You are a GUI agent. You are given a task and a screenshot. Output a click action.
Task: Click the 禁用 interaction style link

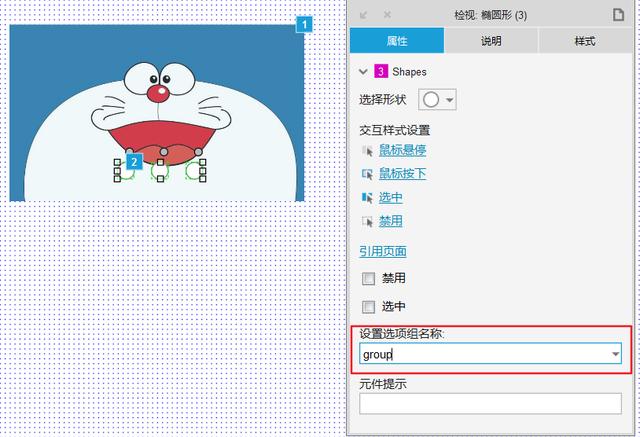pyautogui.click(x=391, y=222)
